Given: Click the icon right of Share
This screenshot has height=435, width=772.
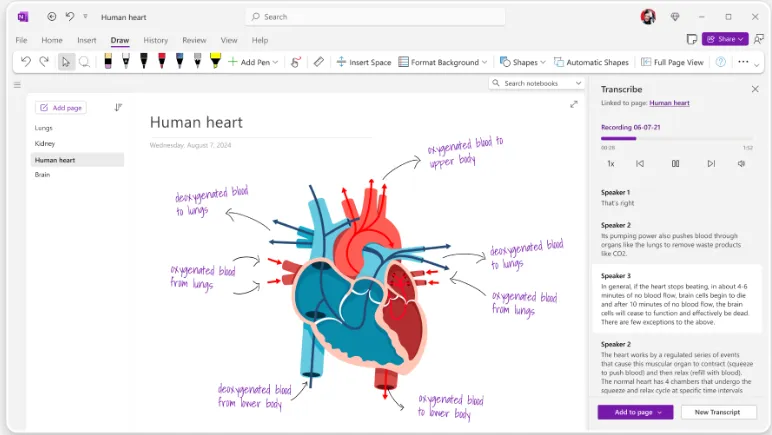Looking at the screenshot, I should (x=759, y=39).
